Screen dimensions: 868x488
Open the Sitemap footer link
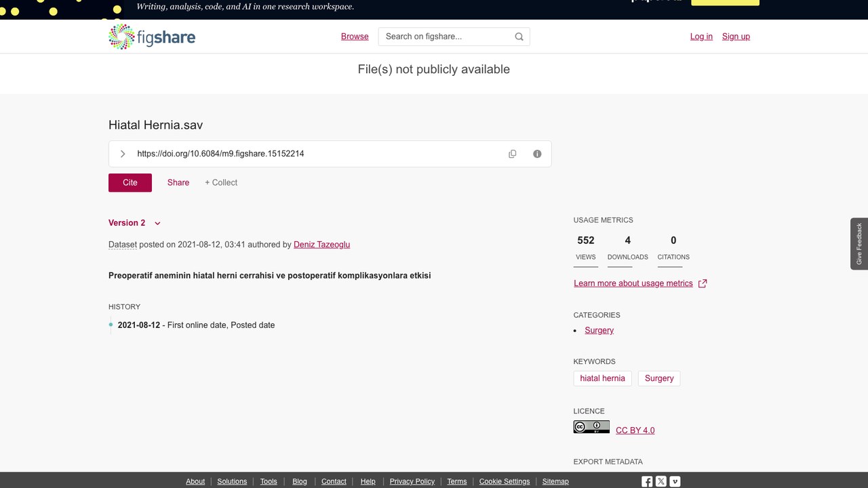[555, 481]
